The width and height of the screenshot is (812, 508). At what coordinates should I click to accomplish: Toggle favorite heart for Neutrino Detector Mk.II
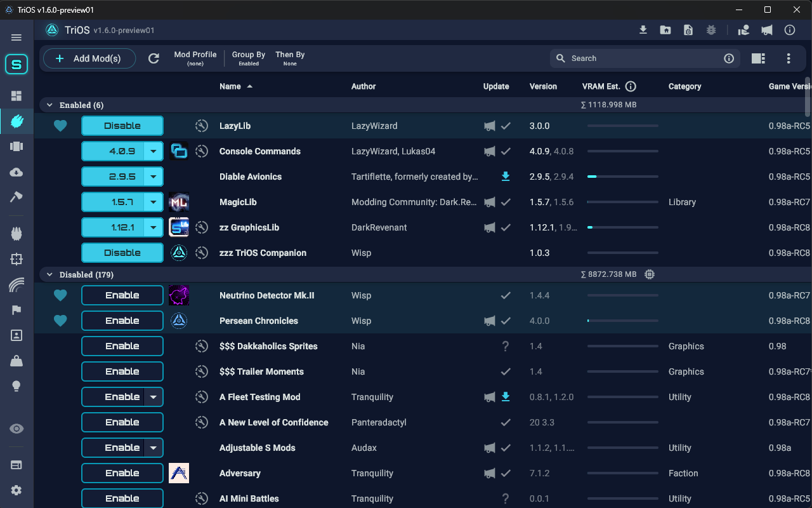[60, 295]
